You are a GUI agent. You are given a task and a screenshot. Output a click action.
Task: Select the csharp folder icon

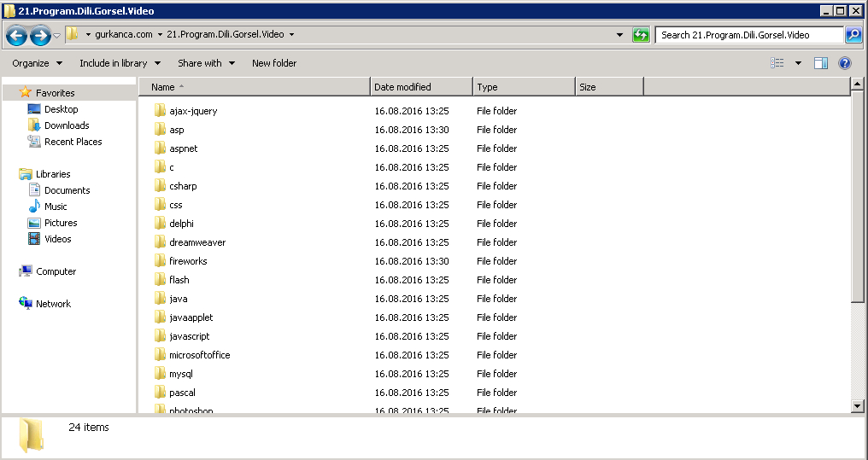pos(160,186)
